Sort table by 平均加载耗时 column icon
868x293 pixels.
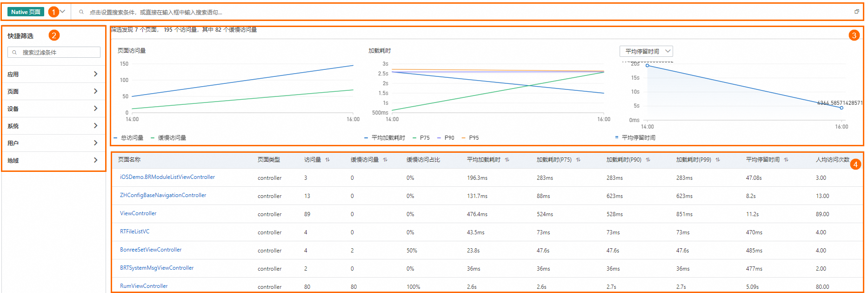[507, 159]
